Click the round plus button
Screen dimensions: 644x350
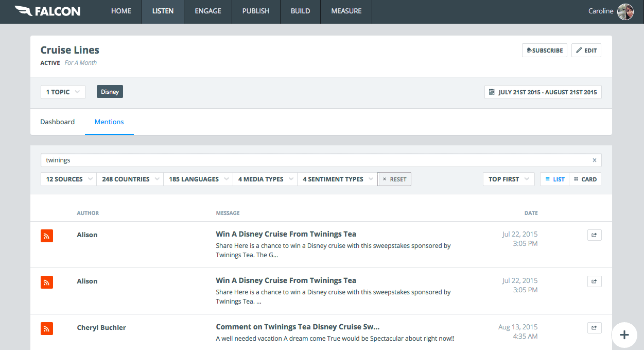(624, 335)
